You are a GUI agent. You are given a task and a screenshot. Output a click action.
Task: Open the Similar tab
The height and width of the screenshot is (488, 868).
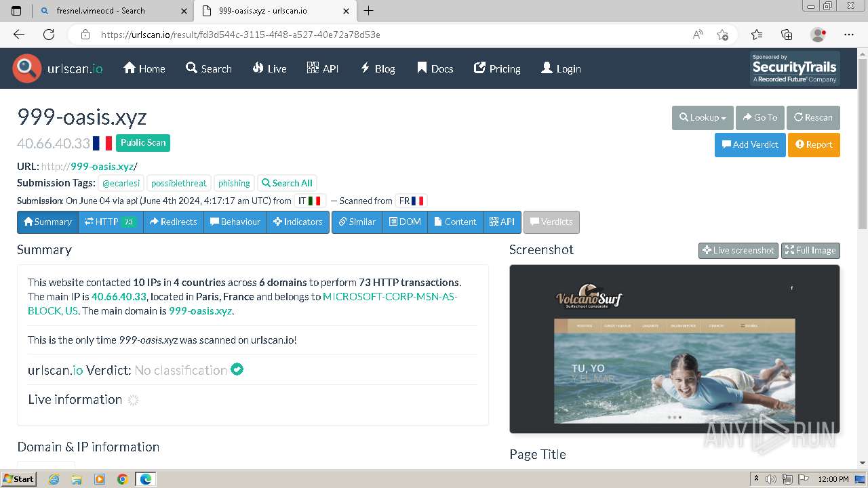tap(357, 222)
